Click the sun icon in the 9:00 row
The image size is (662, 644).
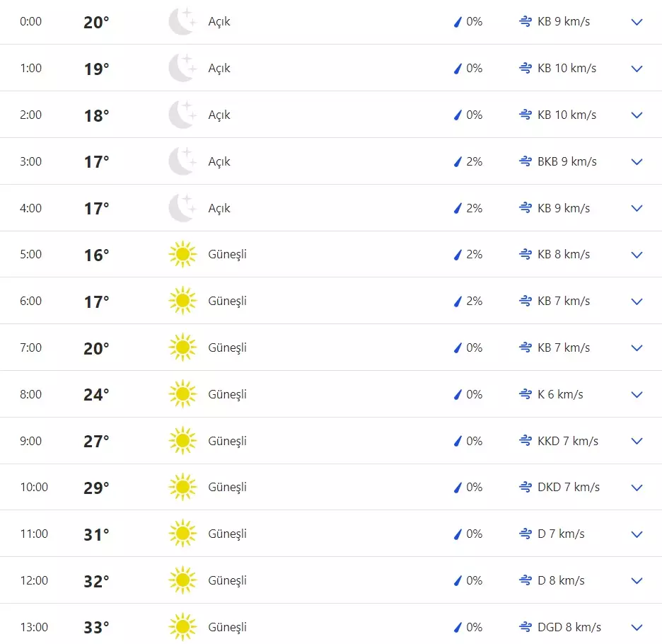click(182, 441)
